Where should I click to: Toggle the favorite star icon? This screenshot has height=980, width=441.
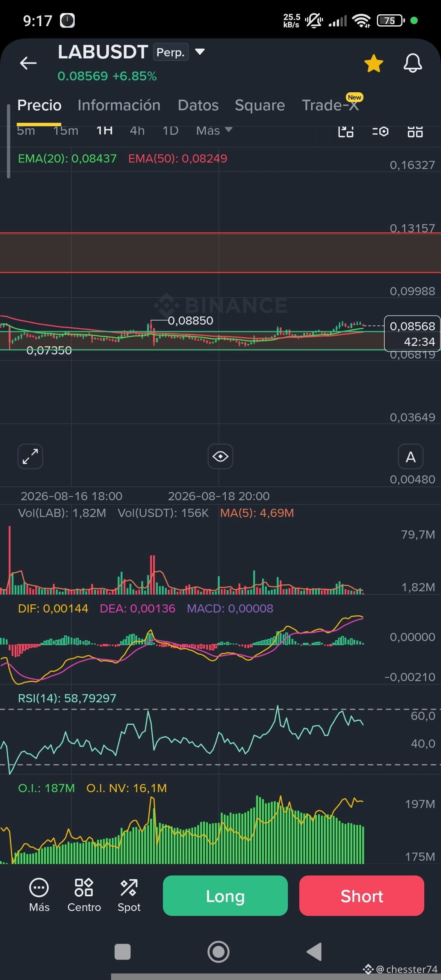(x=374, y=64)
